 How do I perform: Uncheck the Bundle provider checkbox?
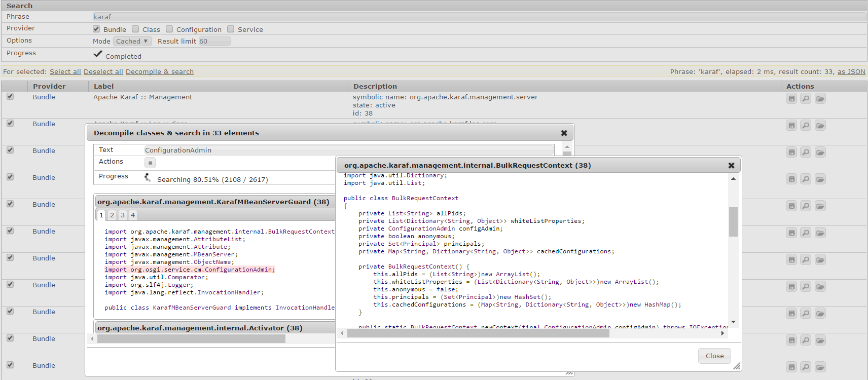[96, 29]
